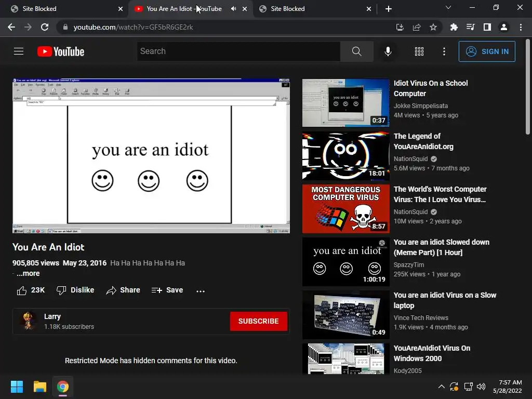
Task: Open the Larry channel name
Action: (52, 316)
